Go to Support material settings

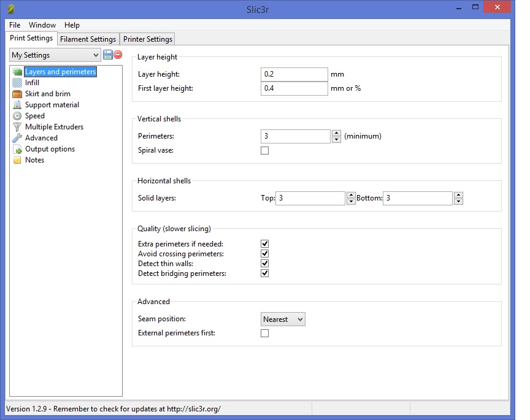point(52,105)
